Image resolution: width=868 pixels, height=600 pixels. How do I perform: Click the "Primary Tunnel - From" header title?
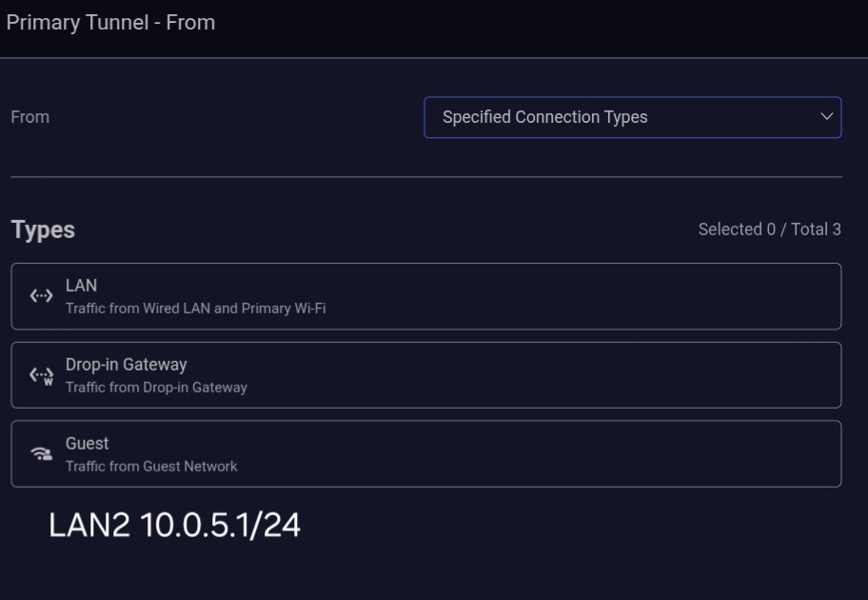[x=110, y=23]
